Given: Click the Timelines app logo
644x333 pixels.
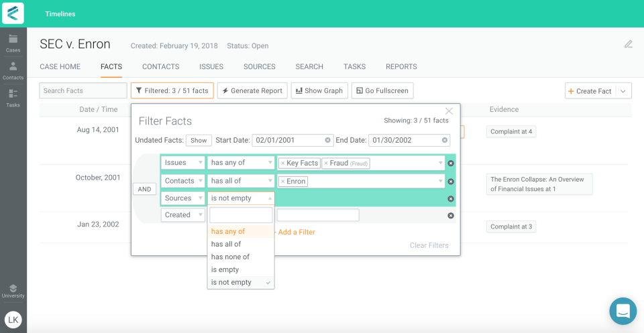Looking at the screenshot, I should 13,13.
